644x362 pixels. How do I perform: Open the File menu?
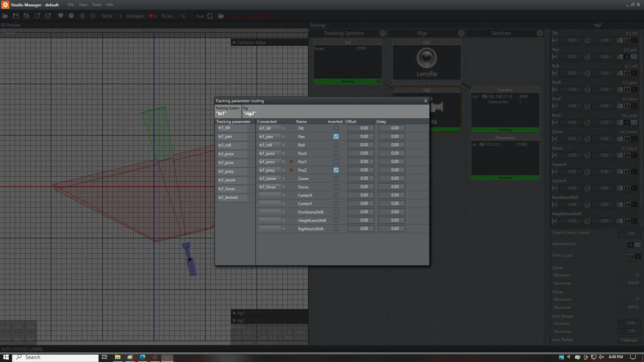[x=70, y=5]
